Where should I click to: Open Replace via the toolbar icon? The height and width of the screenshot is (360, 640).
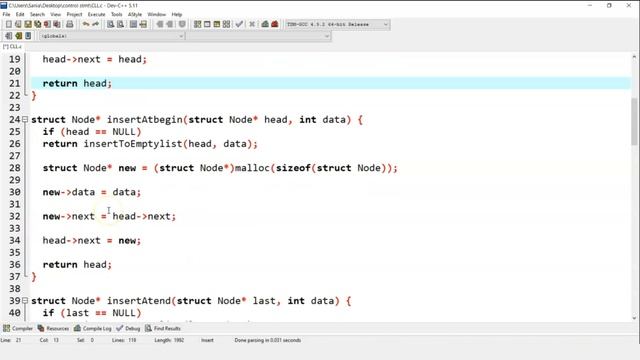click(x=120, y=24)
